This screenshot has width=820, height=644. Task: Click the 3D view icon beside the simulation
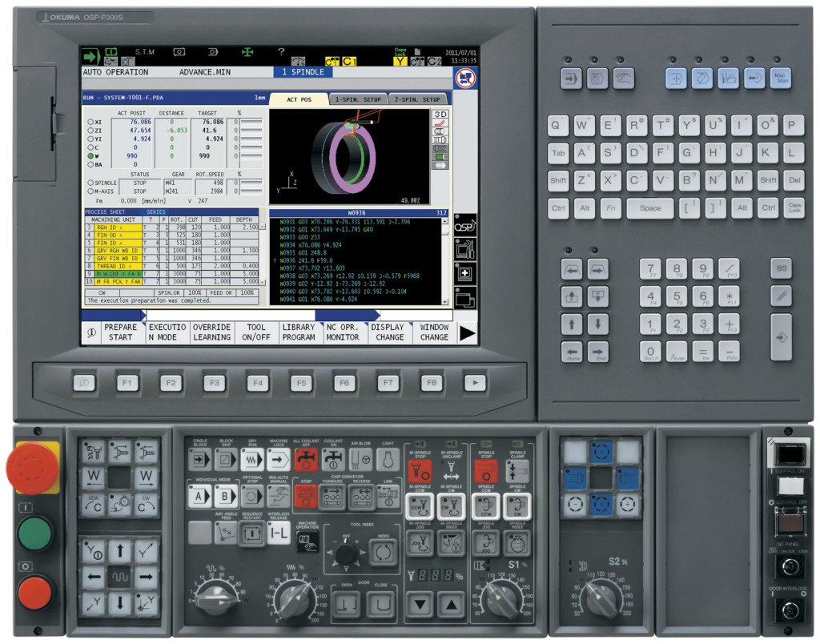click(x=440, y=114)
